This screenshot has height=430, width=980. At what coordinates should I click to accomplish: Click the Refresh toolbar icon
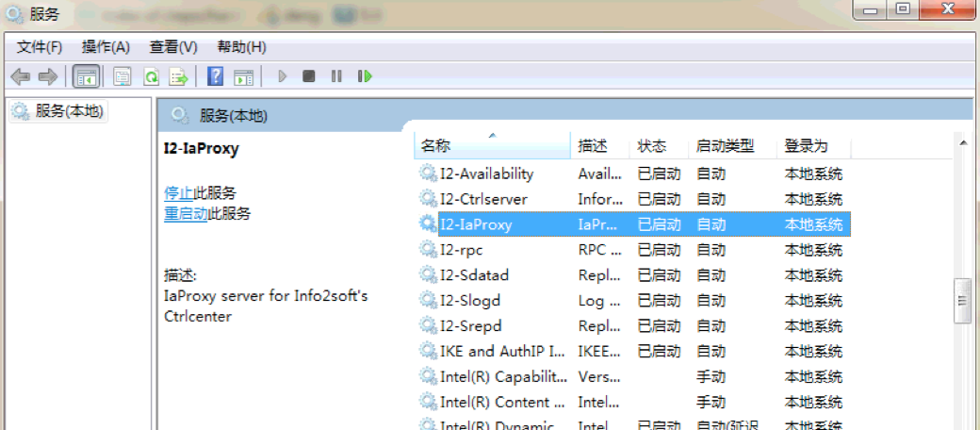point(151,76)
